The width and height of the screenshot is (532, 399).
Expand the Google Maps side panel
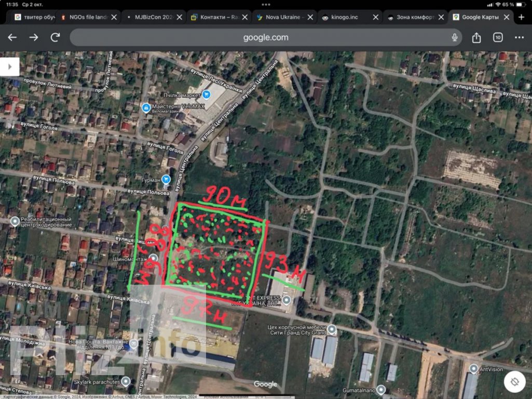pyautogui.click(x=9, y=66)
